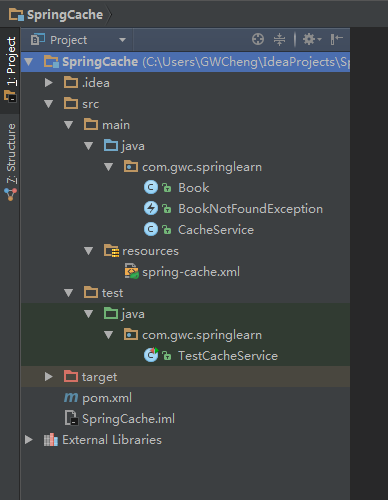Click the .idea folder icon
Image resolution: width=388 pixels, height=500 pixels.
[71, 82]
